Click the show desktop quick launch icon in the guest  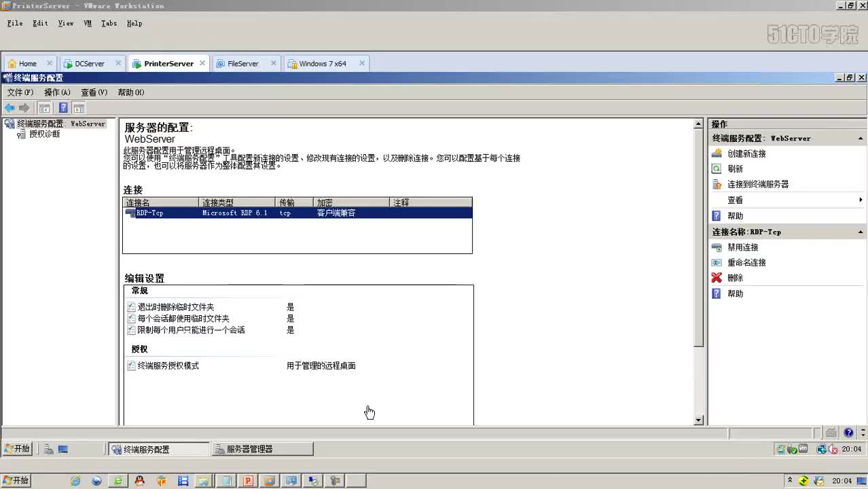[63, 449]
